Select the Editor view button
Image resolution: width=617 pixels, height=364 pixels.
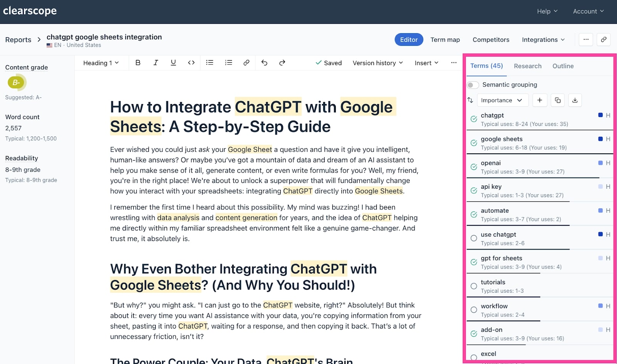409,40
